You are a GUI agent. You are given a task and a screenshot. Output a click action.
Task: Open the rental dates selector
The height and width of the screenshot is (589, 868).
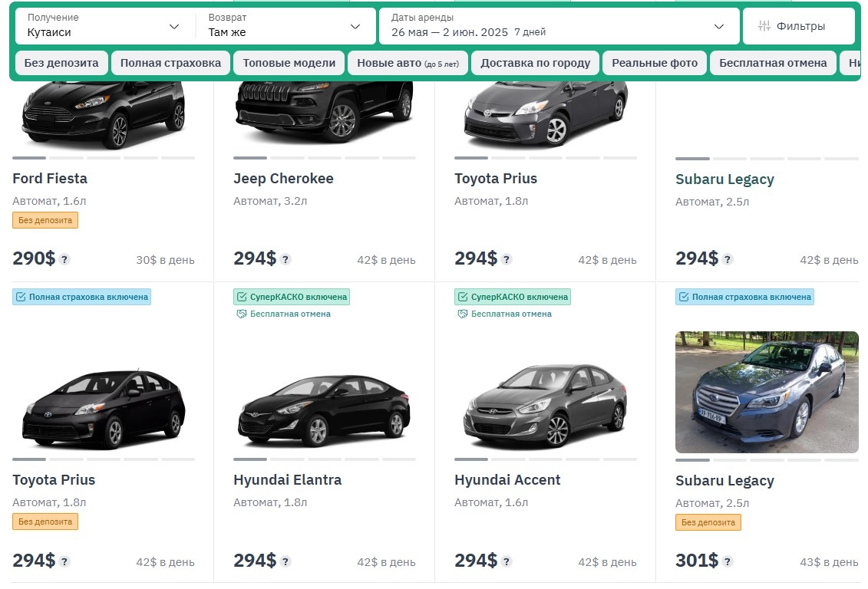[x=560, y=25]
